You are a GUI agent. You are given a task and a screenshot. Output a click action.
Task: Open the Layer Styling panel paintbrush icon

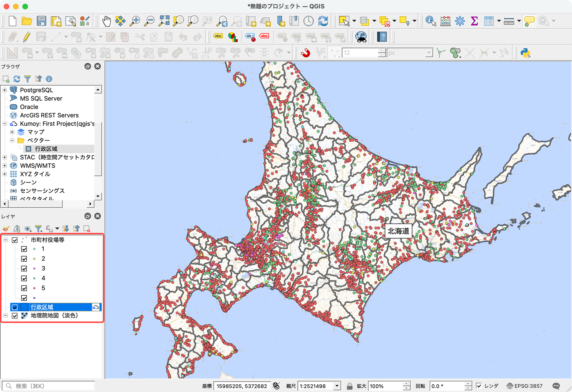click(6, 229)
